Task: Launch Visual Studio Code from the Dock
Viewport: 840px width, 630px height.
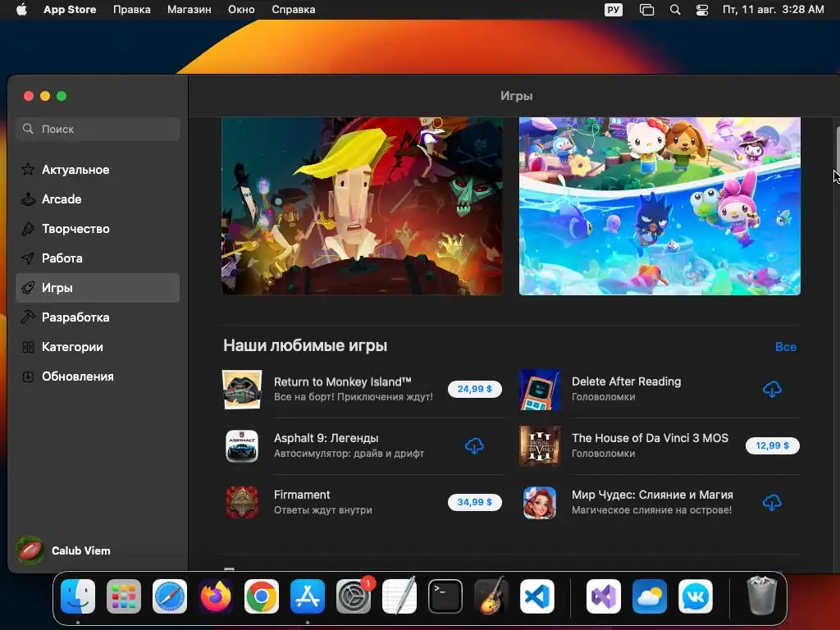Action: (537, 596)
